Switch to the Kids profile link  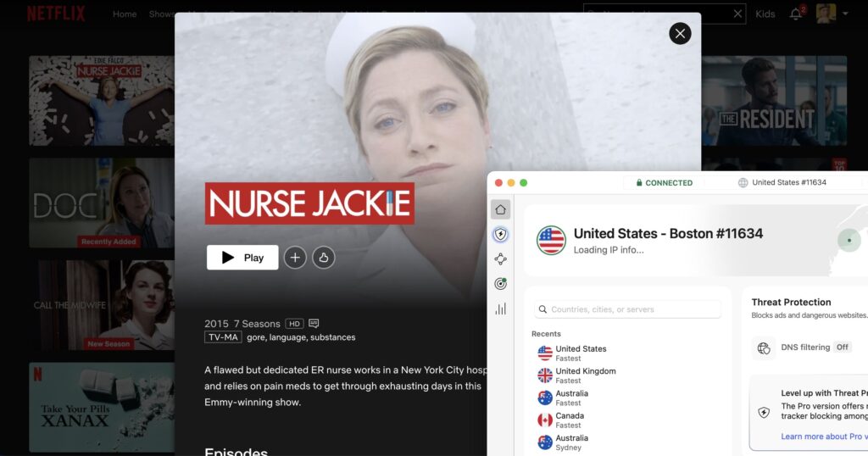pos(765,14)
